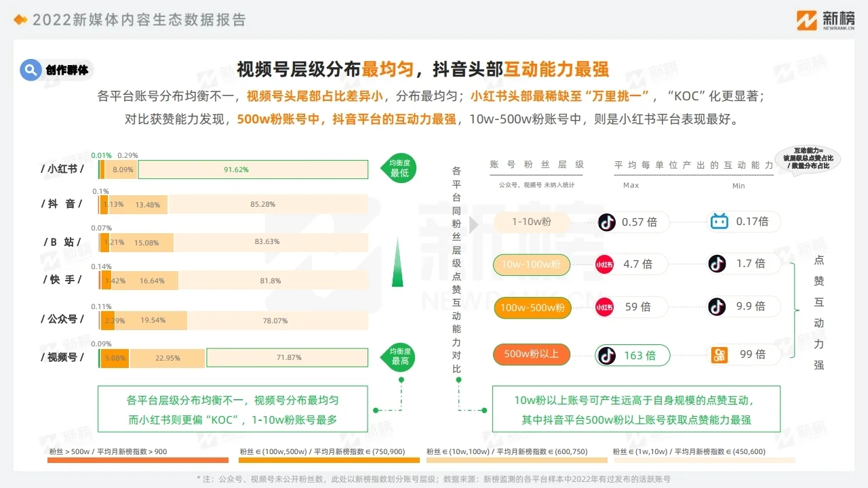This screenshot has height=488, width=868.
Task: Click the 均衡度最低 badge near 小红书 bar
Action: [397, 166]
